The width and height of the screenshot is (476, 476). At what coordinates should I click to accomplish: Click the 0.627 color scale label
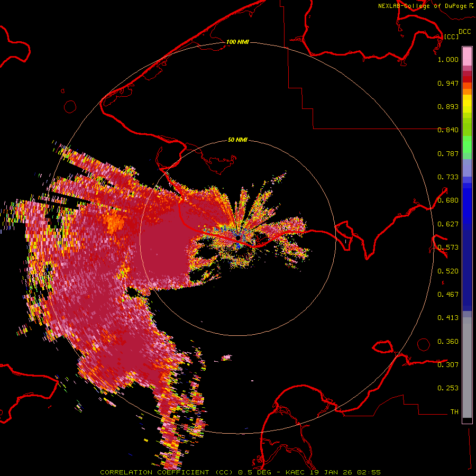[448, 224]
